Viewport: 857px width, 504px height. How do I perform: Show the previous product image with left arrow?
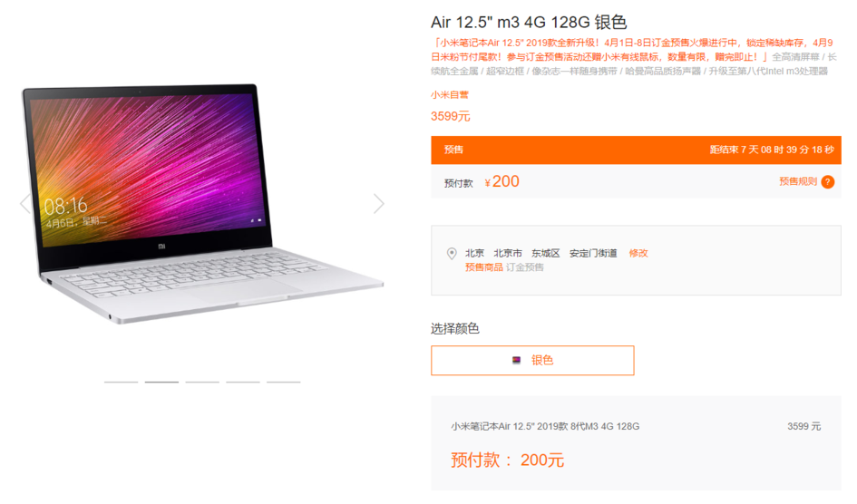(x=24, y=204)
